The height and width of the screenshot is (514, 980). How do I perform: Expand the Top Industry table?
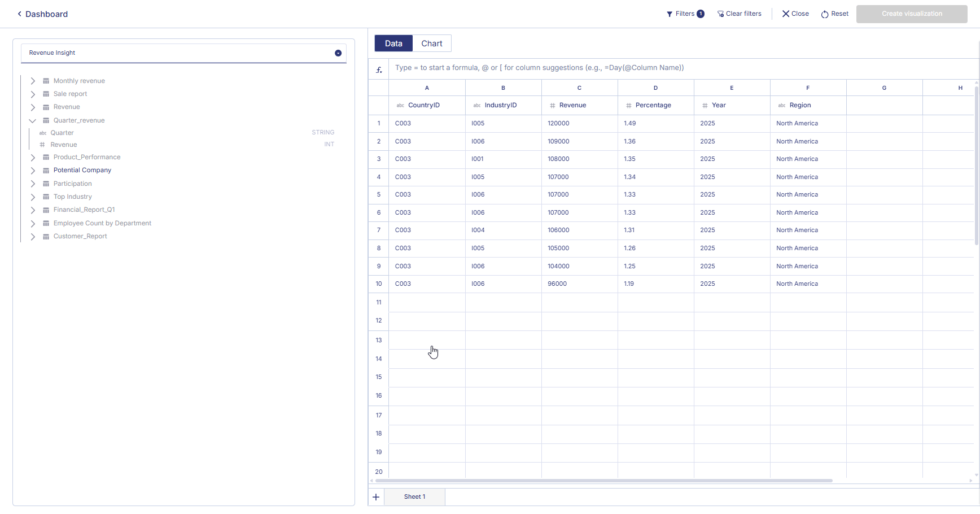(x=33, y=197)
